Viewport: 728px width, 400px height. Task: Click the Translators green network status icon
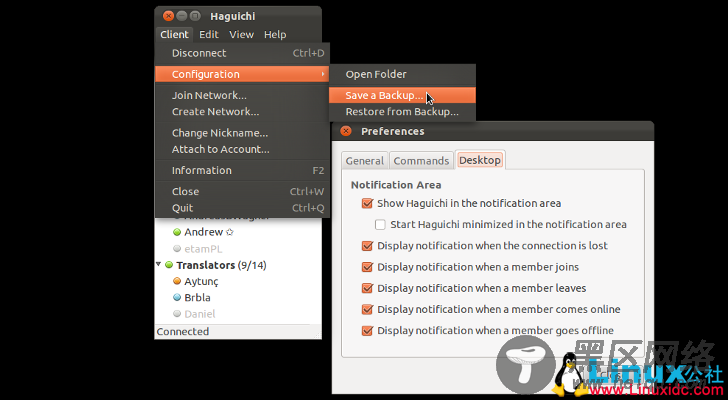(169, 265)
